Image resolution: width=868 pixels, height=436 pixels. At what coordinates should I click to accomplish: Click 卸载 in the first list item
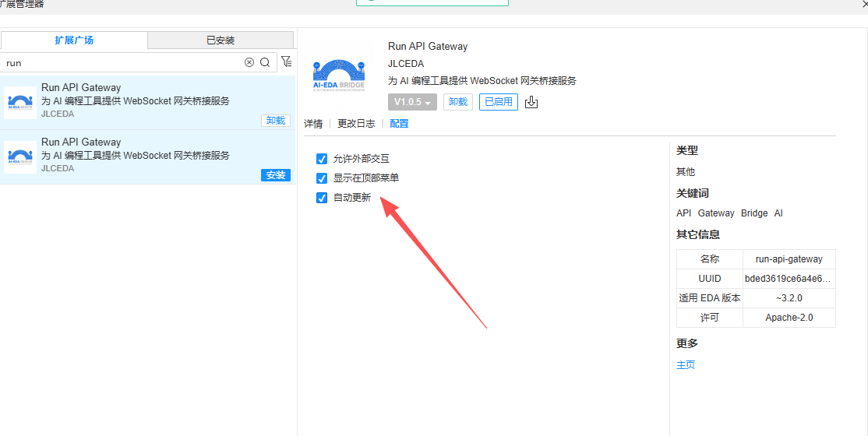tap(276, 121)
